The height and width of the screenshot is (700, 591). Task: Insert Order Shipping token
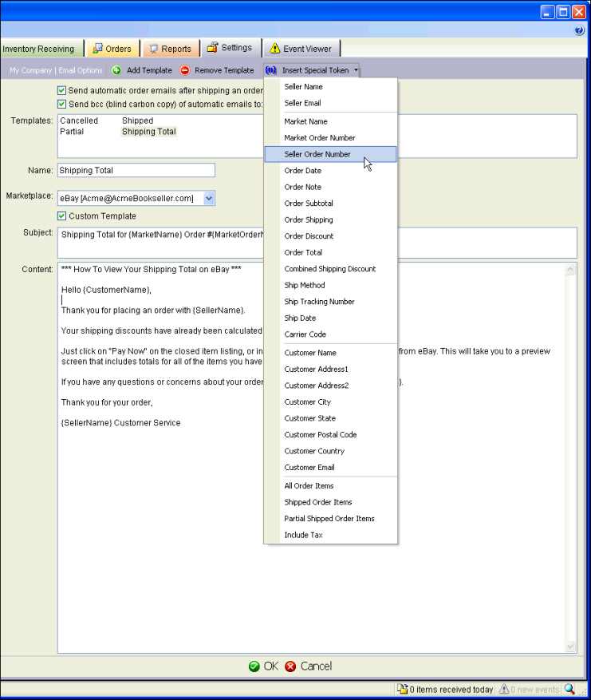[330, 219]
